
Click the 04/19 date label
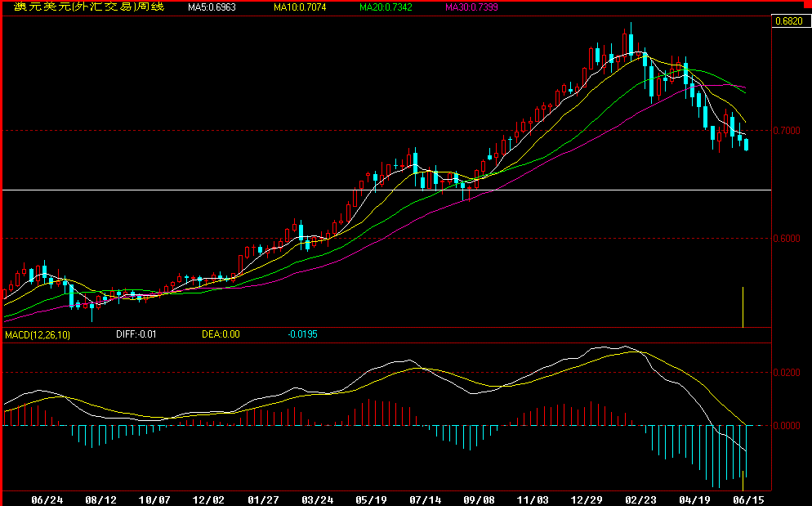click(694, 499)
